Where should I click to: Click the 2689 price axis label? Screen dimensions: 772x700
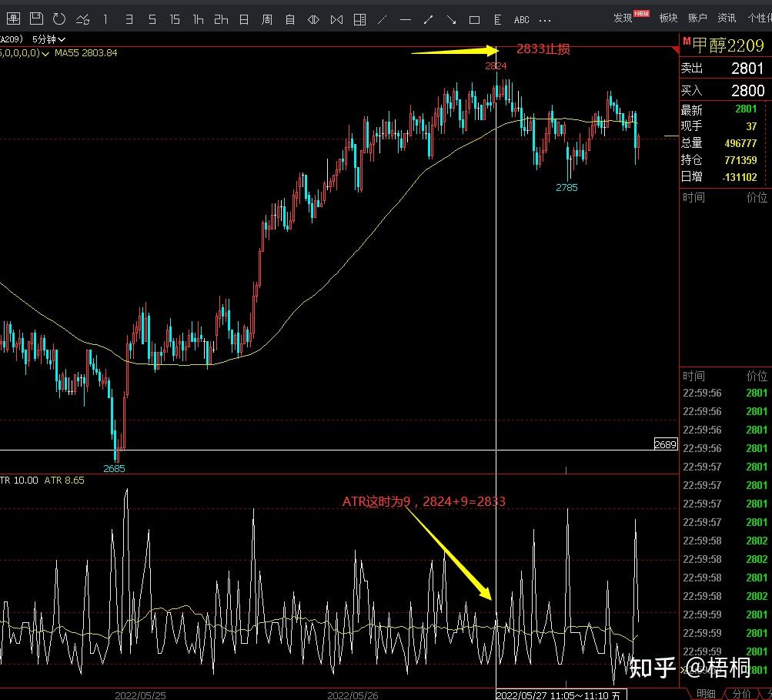pos(666,444)
